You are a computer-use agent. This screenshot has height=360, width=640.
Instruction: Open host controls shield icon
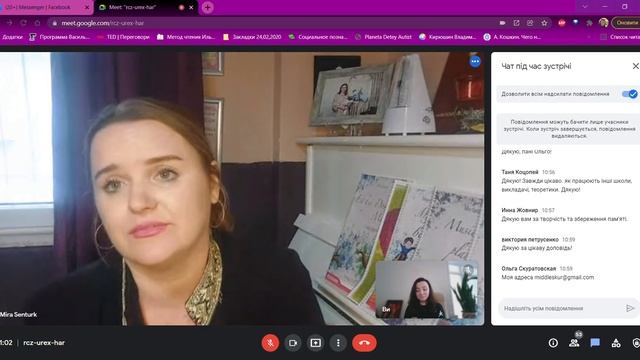pyautogui.click(x=636, y=343)
